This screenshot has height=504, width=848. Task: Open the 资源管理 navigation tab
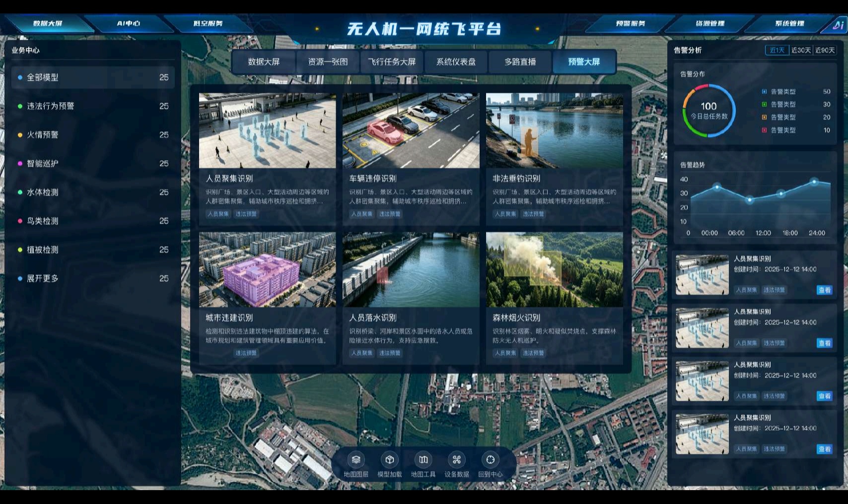pyautogui.click(x=710, y=23)
